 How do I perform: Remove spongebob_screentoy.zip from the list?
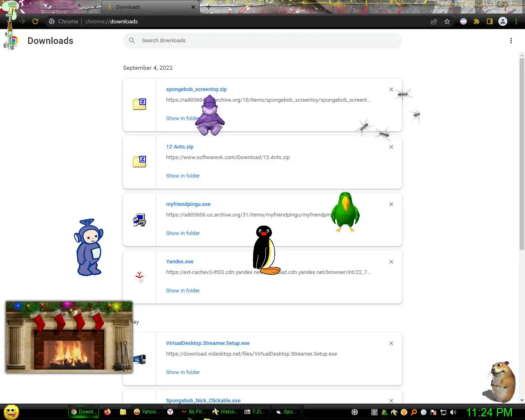pyautogui.click(x=391, y=89)
